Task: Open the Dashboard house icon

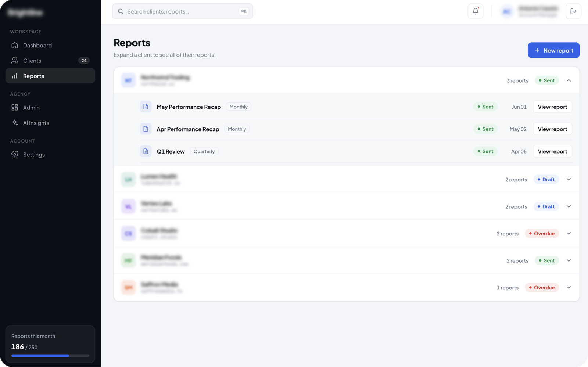Action: click(x=15, y=45)
